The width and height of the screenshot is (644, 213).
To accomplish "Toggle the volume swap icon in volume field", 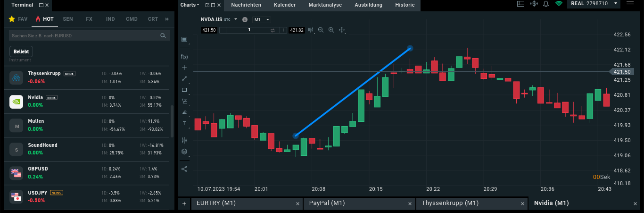I will (x=272, y=30).
